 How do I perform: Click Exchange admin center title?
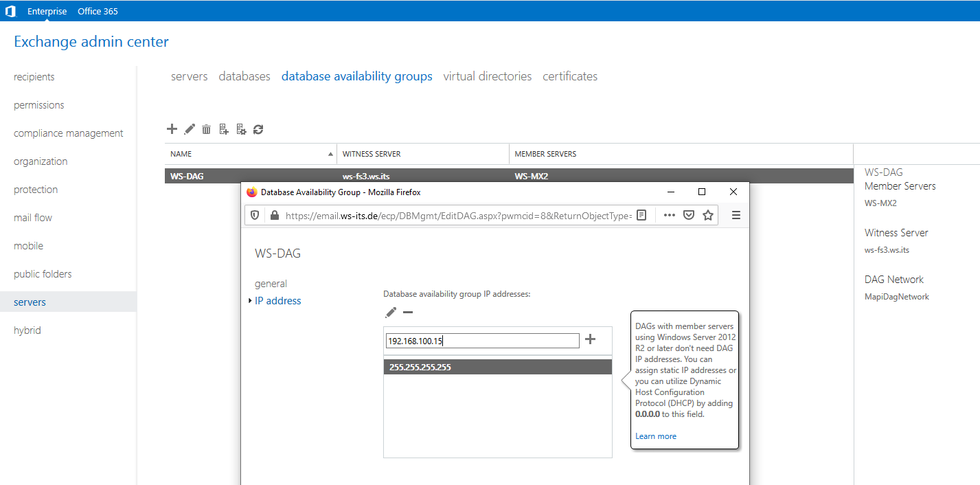pos(91,42)
